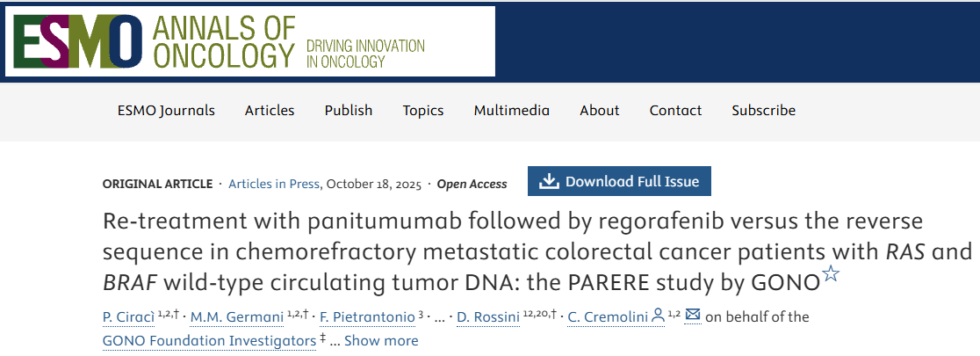Open the ESMO Journals menu
The image size is (980, 356).
[x=166, y=111]
